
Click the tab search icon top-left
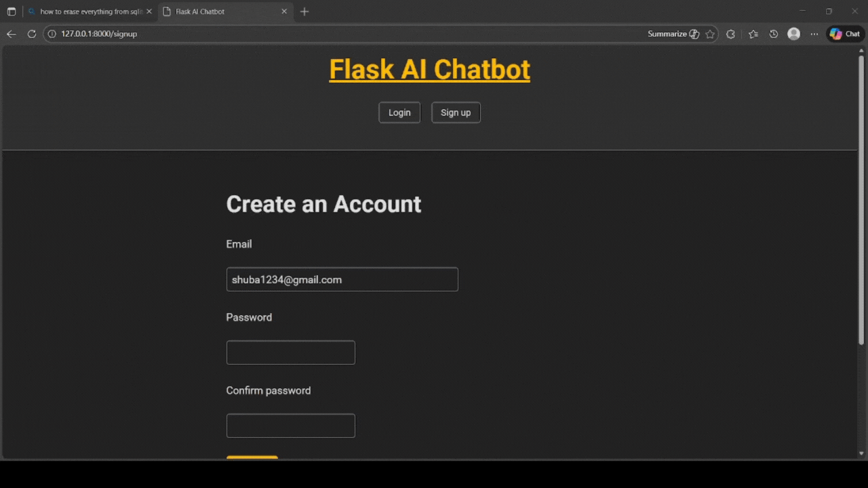click(x=11, y=11)
